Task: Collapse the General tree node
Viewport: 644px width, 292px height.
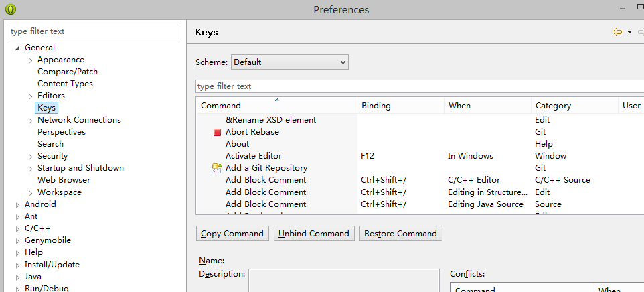Action: coord(17,48)
